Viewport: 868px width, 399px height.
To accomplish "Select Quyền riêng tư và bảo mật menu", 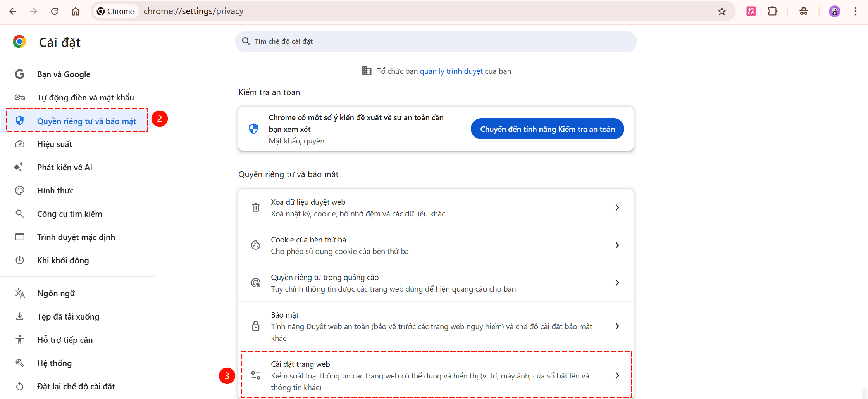I will pos(86,121).
